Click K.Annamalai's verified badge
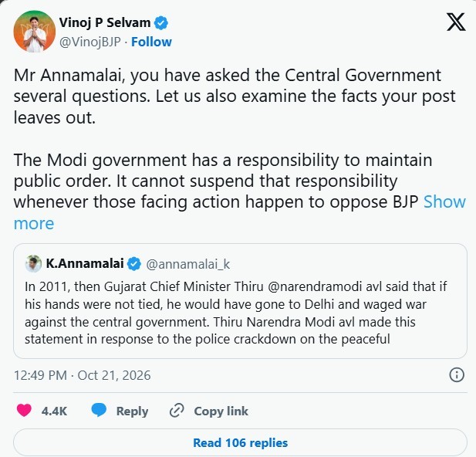 click(x=134, y=264)
